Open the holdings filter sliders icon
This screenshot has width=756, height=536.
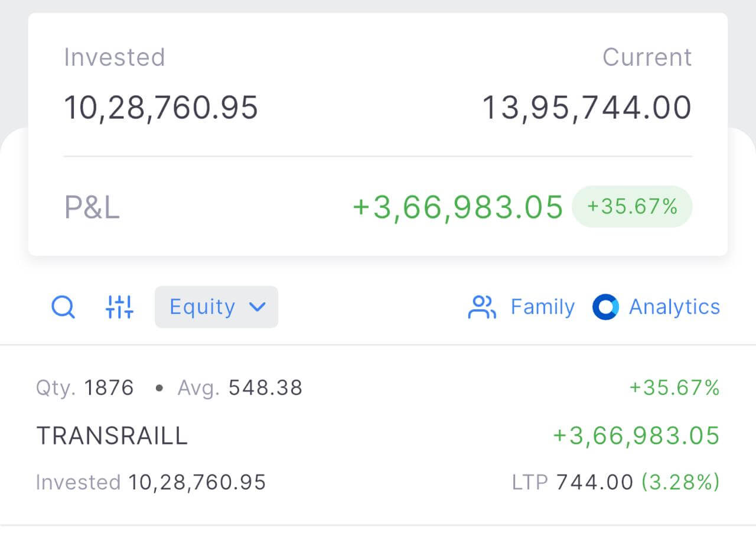[x=119, y=307]
